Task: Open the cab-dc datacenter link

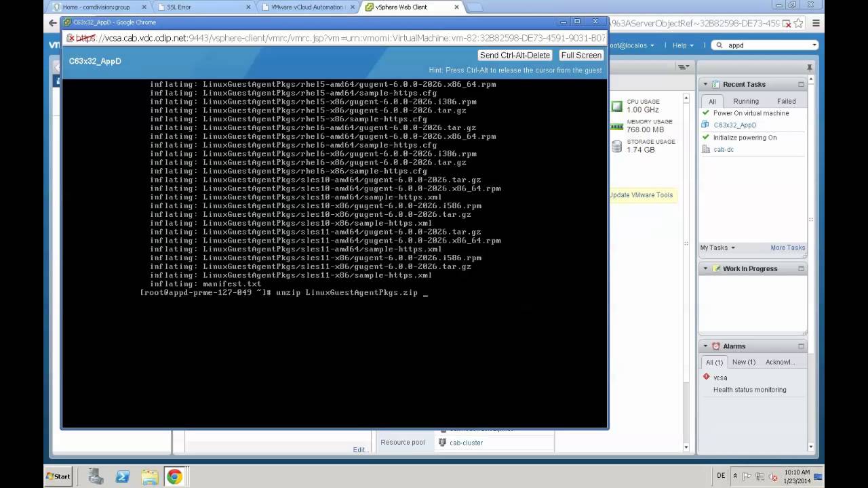Action: click(724, 150)
